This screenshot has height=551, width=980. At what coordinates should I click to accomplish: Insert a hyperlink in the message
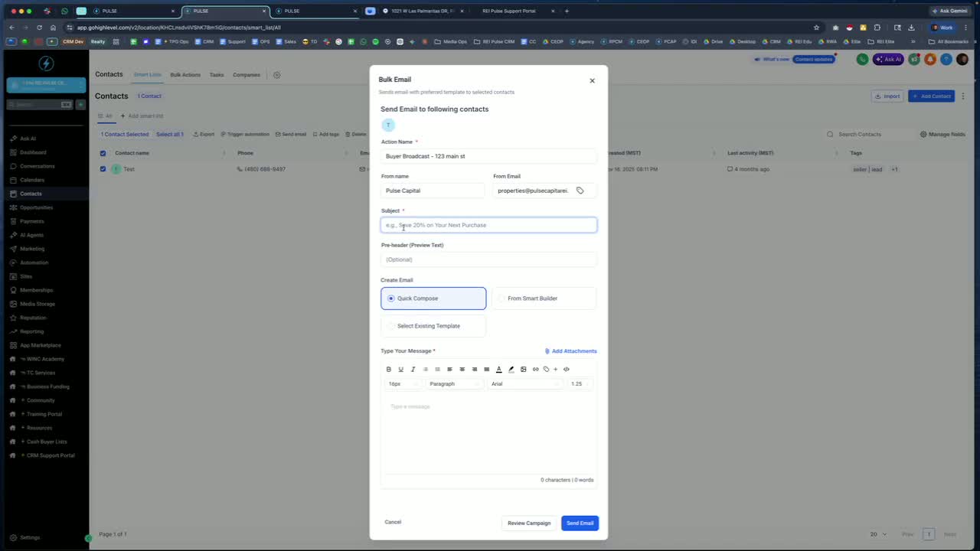(x=535, y=369)
